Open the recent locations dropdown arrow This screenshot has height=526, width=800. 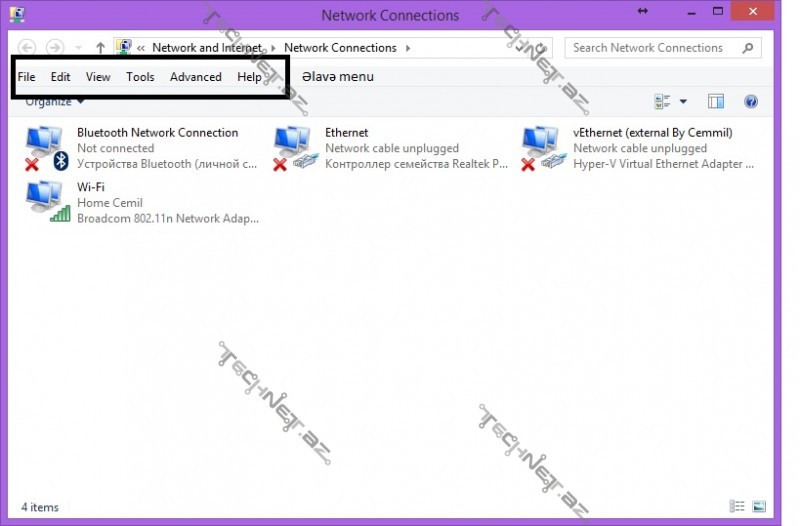tap(78, 48)
